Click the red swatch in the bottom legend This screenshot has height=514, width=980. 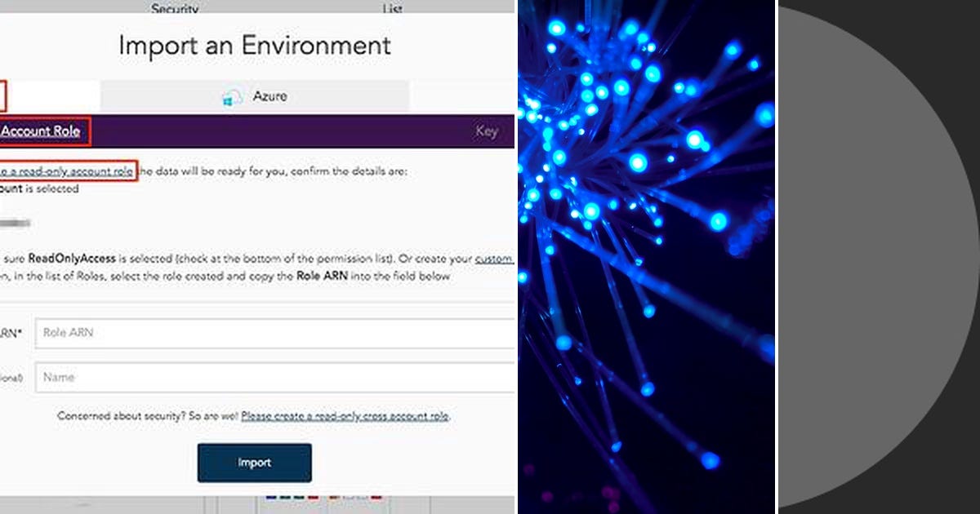(x=313, y=498)
